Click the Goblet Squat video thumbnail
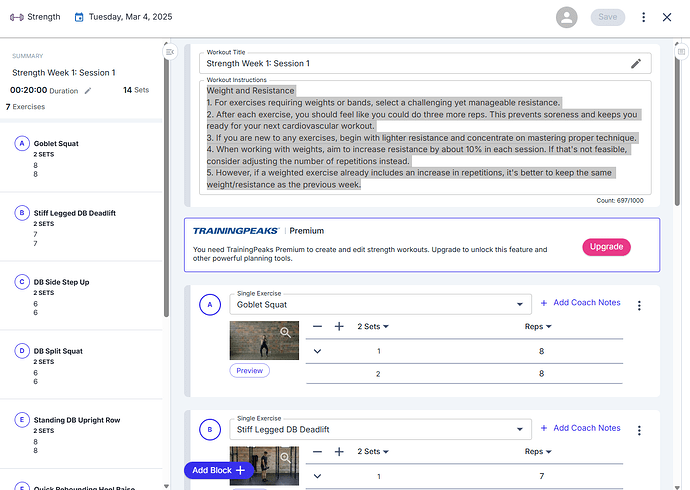The width and height of the screenshot is (690, 490). coord(264,340)
